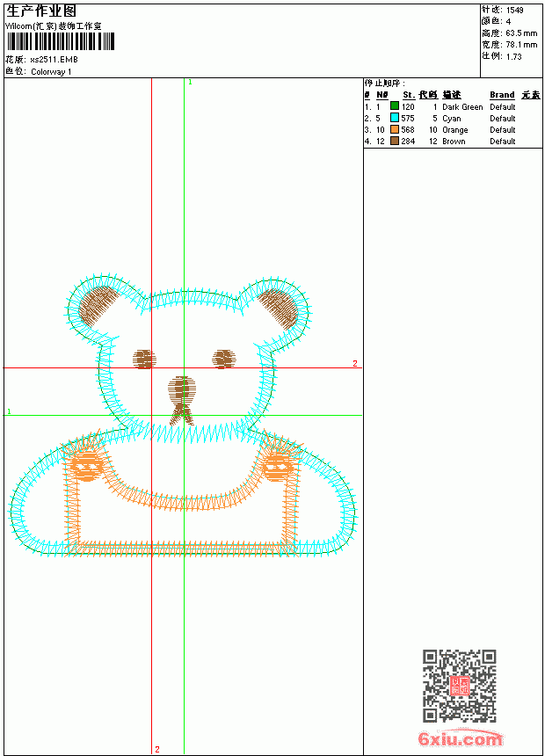The height and width of the screenshot is (756, 545).
Task: Click the red marker 2 on horizontal guide
Action: click(355, 364)
